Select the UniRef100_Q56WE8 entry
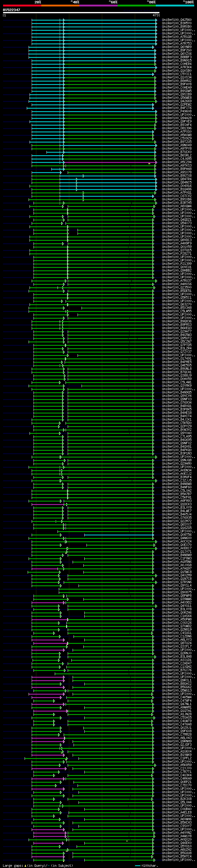The height and width of the screenshot is (868, 197). point(176,98)
